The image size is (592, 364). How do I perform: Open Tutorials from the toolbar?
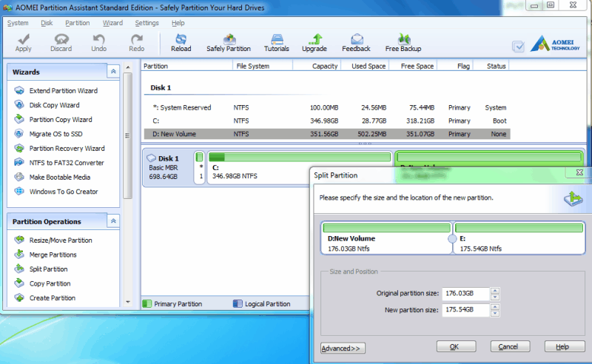(276, 43)
